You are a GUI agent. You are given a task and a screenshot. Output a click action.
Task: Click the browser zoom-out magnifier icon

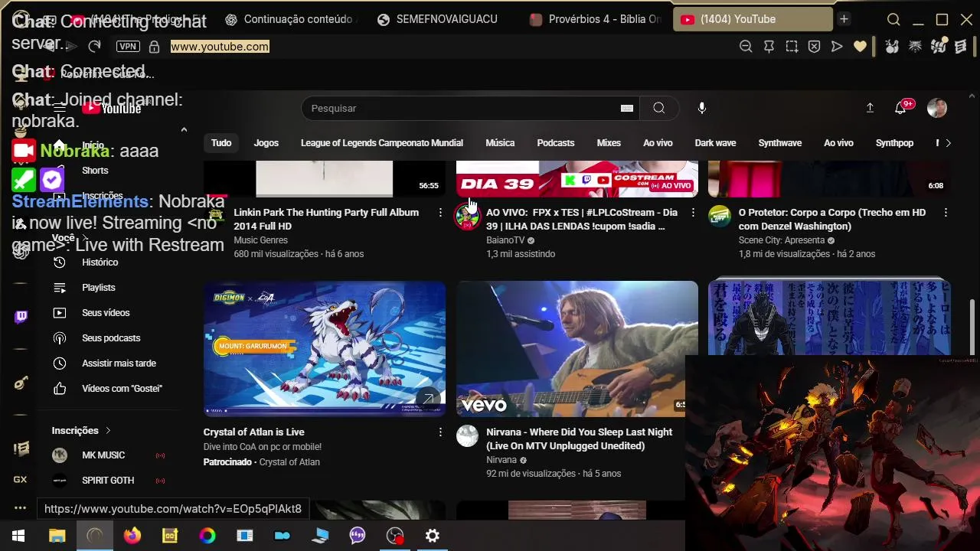[746, 47]
